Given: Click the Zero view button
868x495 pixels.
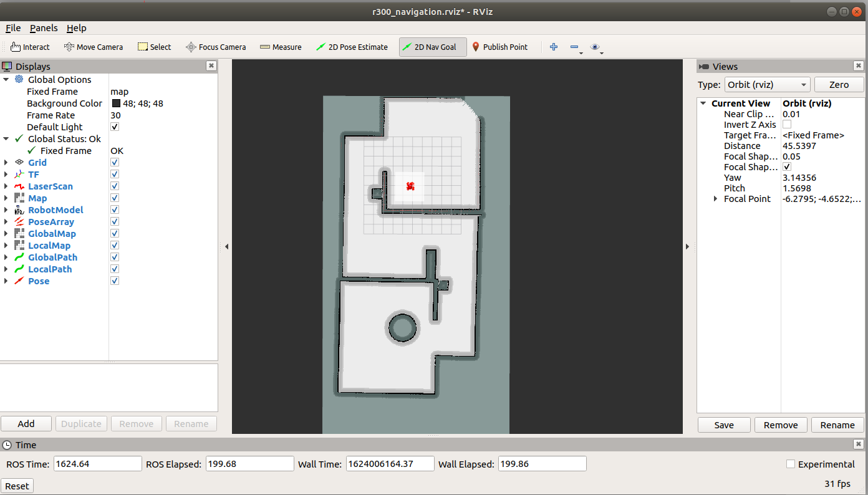Looking at the screenshot, I should (x=839, y=85).
